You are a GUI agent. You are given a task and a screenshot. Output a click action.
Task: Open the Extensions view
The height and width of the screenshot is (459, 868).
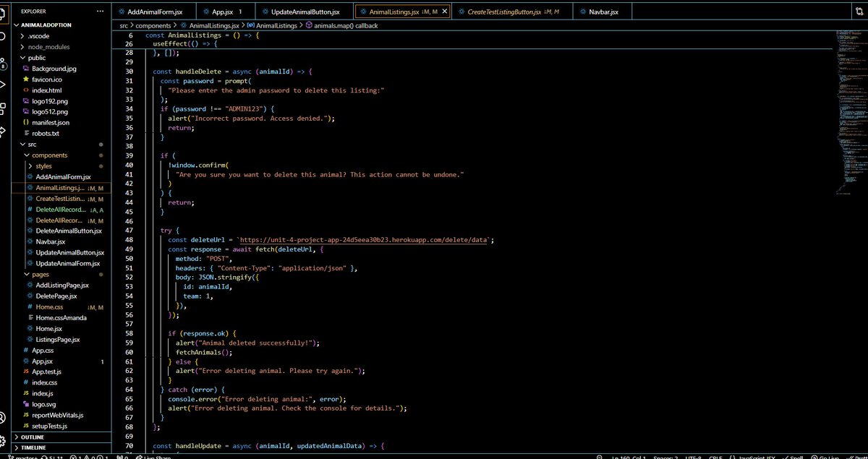[2, 109]
